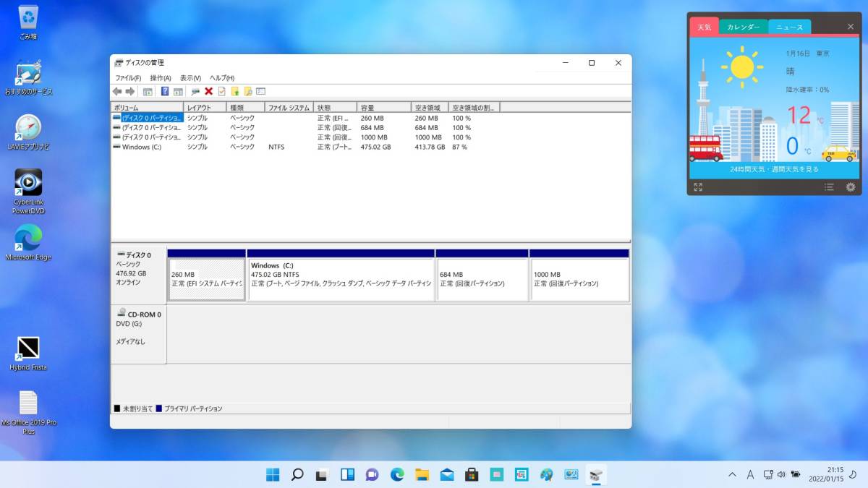Sort by the 空き領域 column header
Screen dimensions: 868x488
point(430,108)
